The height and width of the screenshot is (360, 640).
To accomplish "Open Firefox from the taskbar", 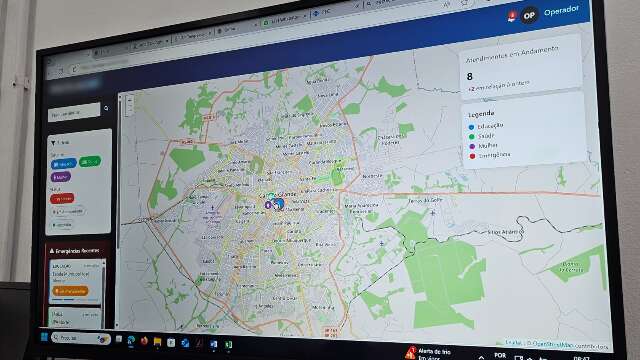I will [x=144, y=341].
